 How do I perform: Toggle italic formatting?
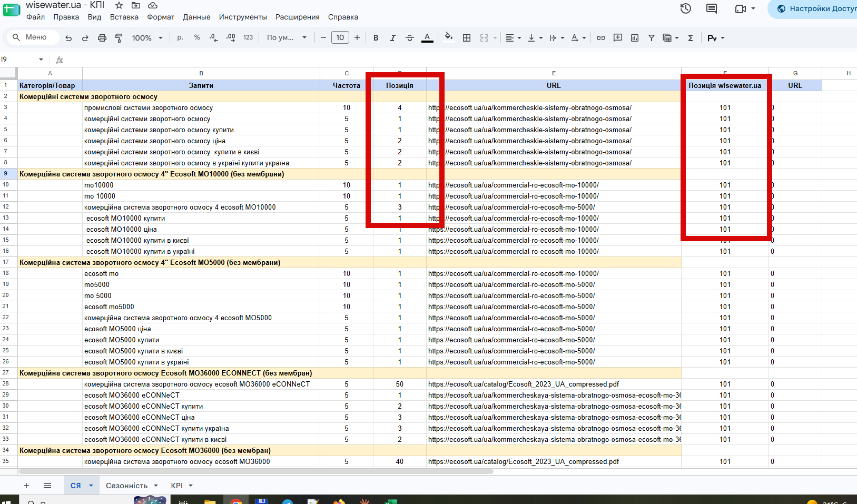pos(392,38)
